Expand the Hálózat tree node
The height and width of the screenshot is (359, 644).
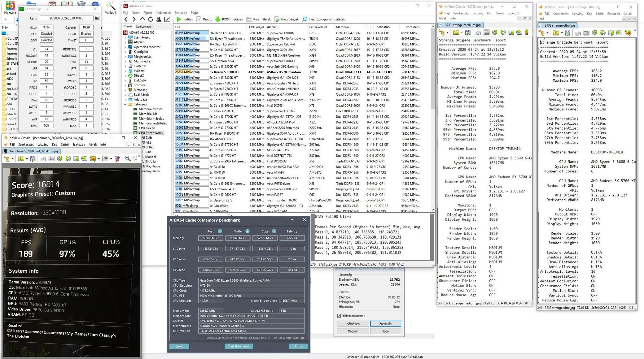click(125, 71)
